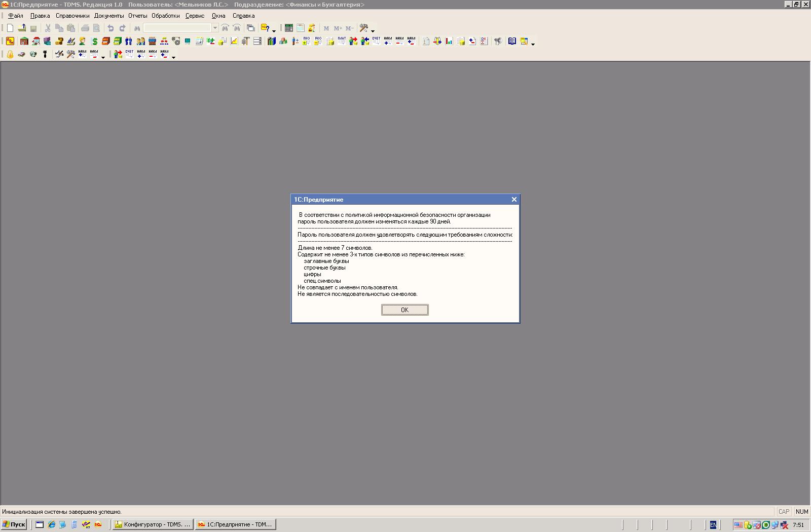Click the open blue book icon
The image size is (811, 532).
tap(512, 41)
